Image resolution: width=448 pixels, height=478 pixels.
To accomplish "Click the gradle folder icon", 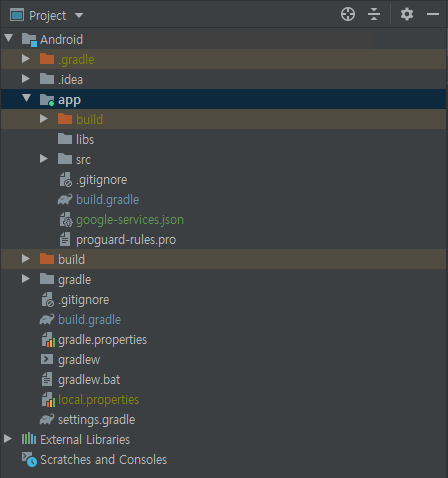I will [x=47, y=279].
